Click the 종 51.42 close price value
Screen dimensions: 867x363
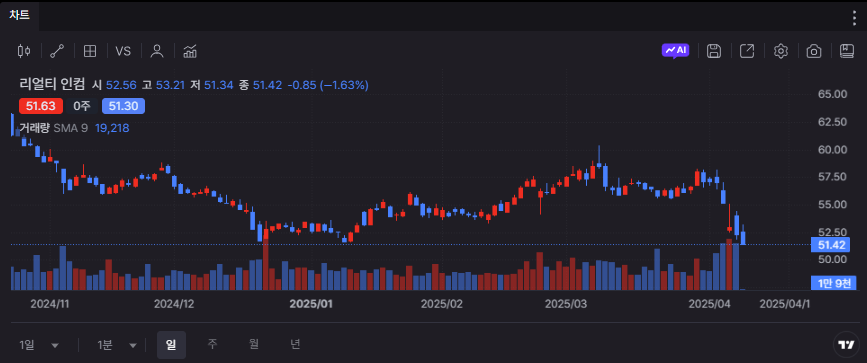pos(261,85)
